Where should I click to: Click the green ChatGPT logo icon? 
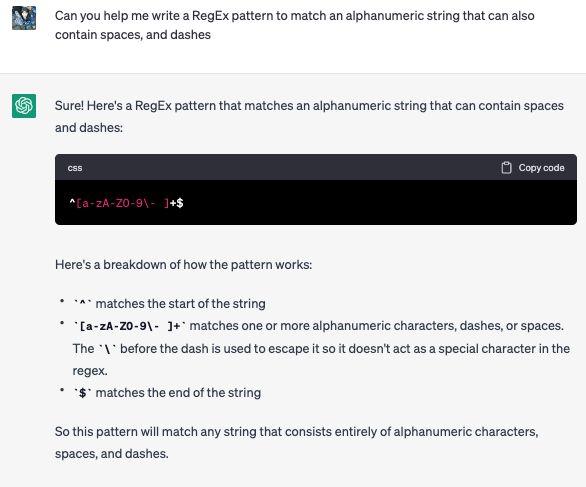coord(24,106)
